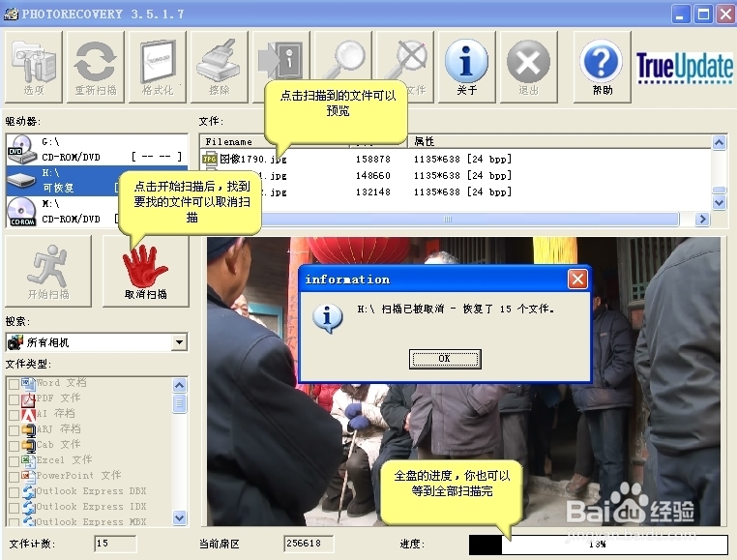Toggle the PowerPoint 文件 checkbox

(15, 478)
